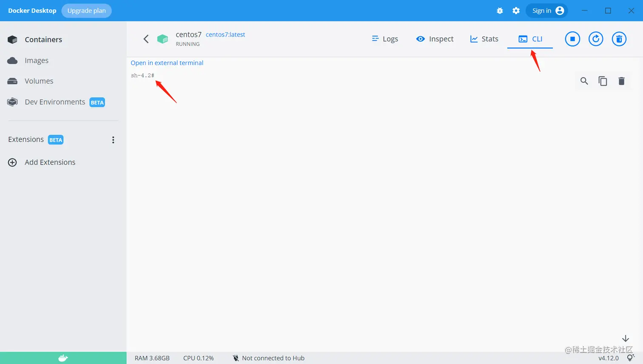
Task: Switch to the Logs tab
Action: (385, 39)
